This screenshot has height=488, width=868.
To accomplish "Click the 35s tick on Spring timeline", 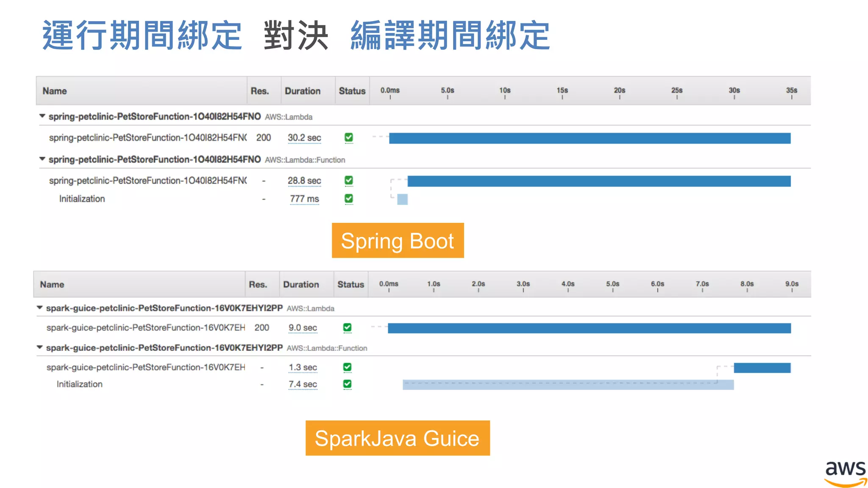I will point(791,91).
